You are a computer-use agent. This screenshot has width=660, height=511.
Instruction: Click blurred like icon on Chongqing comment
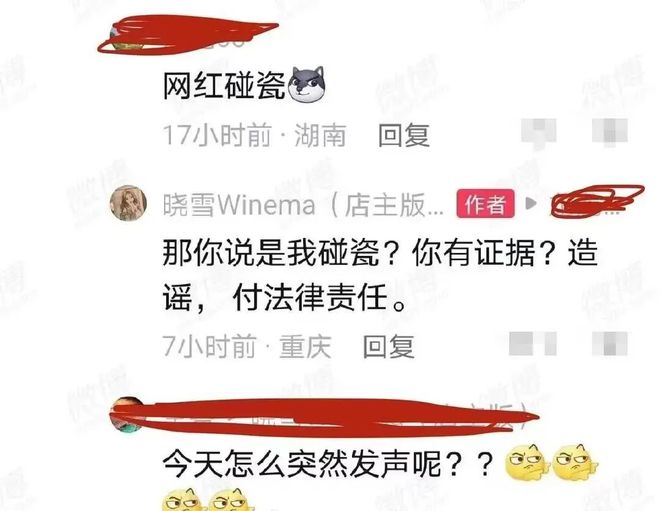(x=533, y=343)
